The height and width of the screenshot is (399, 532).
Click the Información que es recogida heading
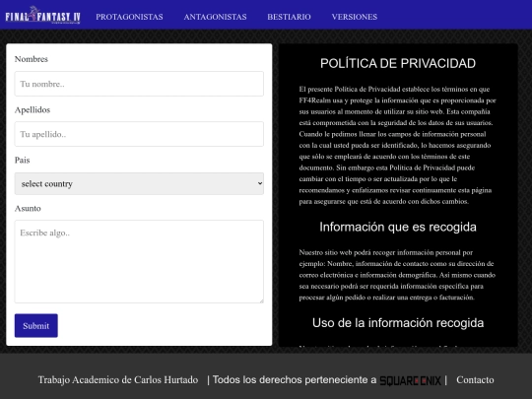398,227
